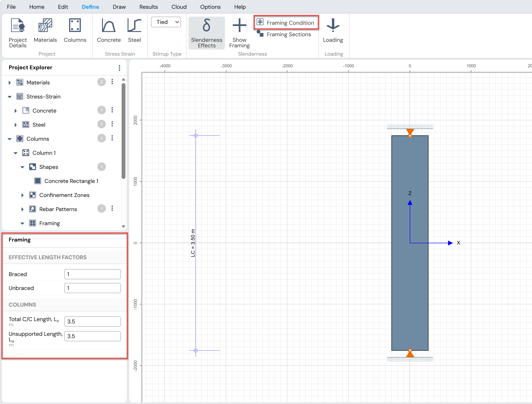Image resolution: width=532 pixels, height=404 pixels.
Task: Toggle Show Framing in the ribbon
Action: click(x=239, y=33)
